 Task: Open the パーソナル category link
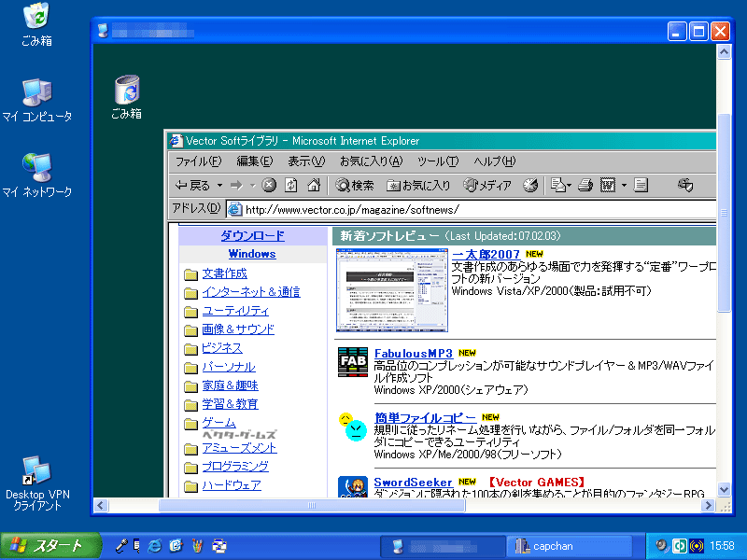229,367
